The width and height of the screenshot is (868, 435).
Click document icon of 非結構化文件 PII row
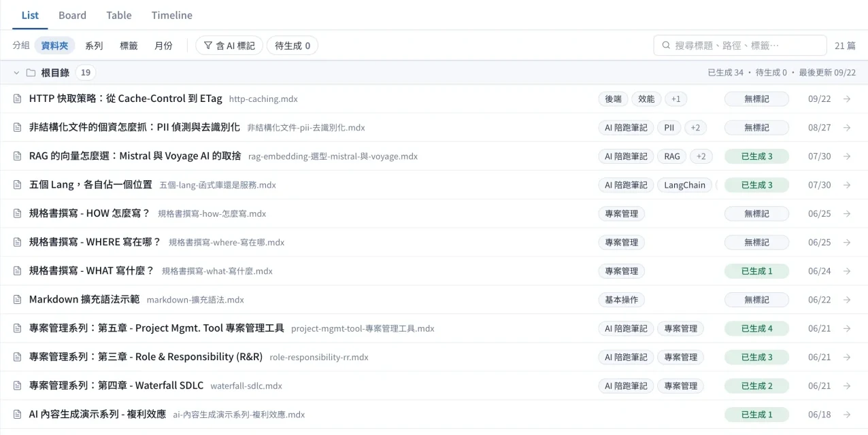tap(18, 128)
